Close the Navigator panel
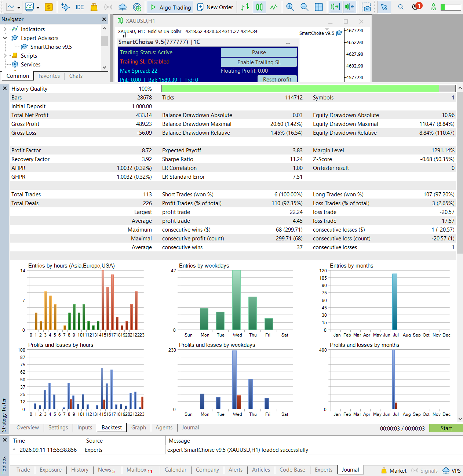The image size is (463, 476). 104,19
